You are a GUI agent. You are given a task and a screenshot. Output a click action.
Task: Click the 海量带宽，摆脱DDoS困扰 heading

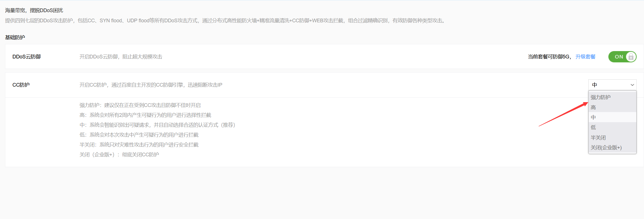point(34,10)
